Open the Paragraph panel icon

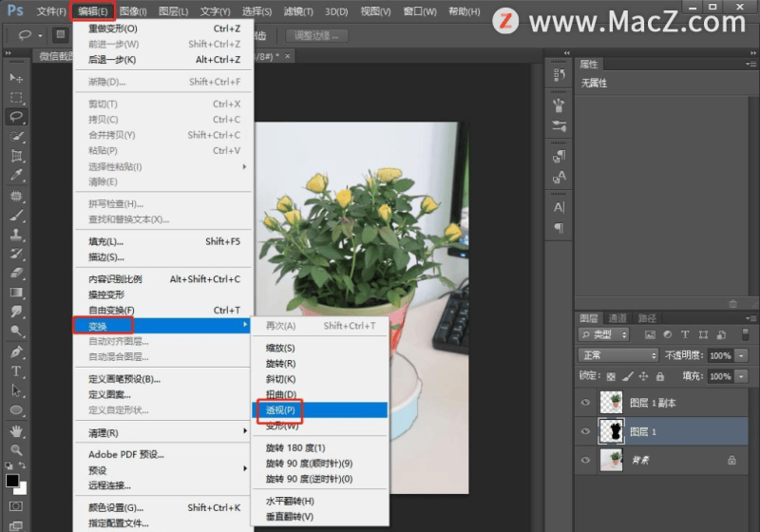tap(559, 228)
